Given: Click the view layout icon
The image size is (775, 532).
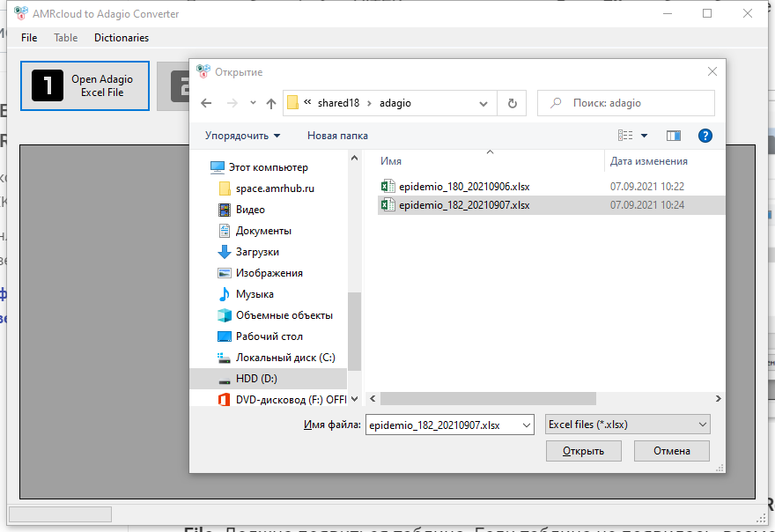Looking at the screenshot, I should tap(624, 136).
